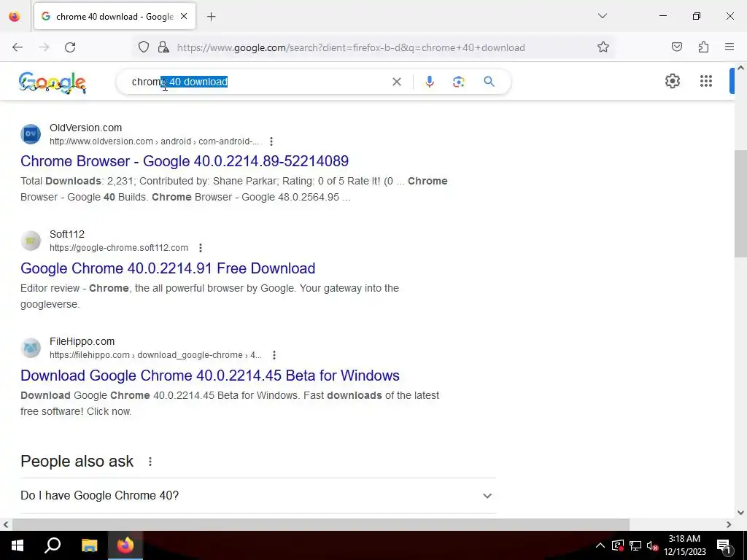This screenshot has height=560, width=747.
Task: Click the vertical scrollbar thumb
Action: 740,204
